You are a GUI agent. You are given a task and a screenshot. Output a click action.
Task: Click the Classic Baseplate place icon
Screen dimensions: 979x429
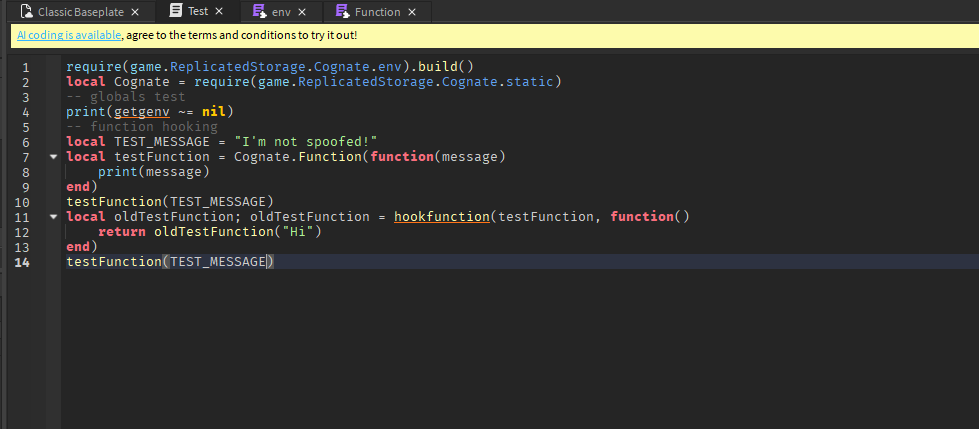tap(26, 12)
